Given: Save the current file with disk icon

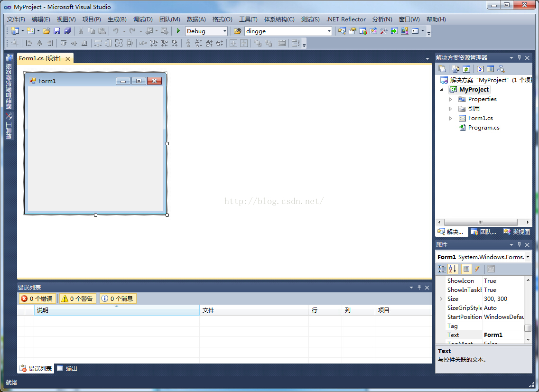Looking at the screenshot, I should [x=57, y=31].
